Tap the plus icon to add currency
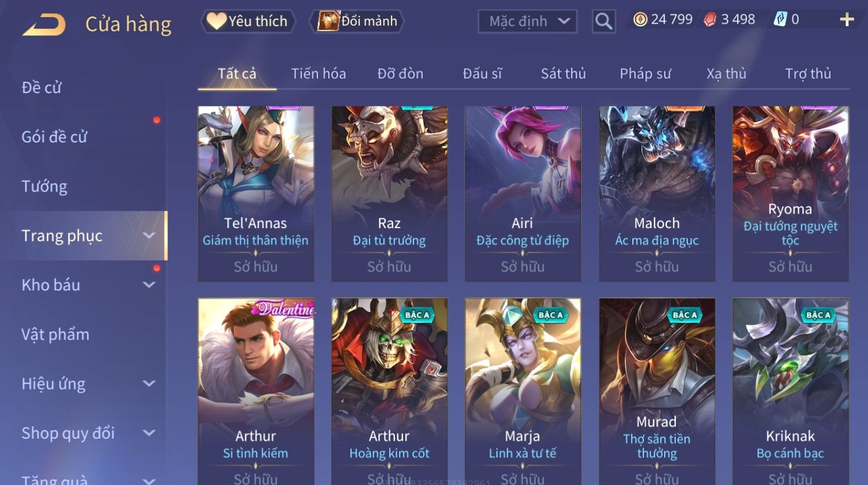Screen dimensions: 868x485 click(x=847, y=20)
